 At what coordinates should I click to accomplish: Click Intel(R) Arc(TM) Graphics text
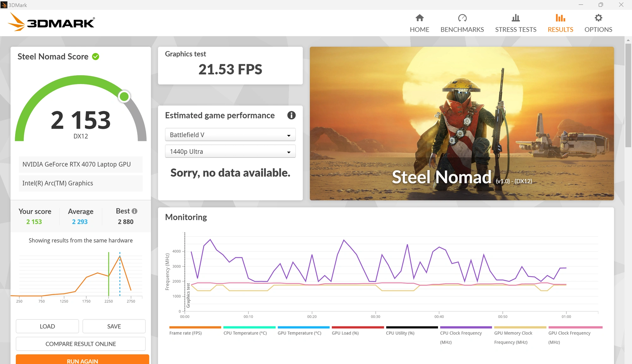click(x=58, y=183)
